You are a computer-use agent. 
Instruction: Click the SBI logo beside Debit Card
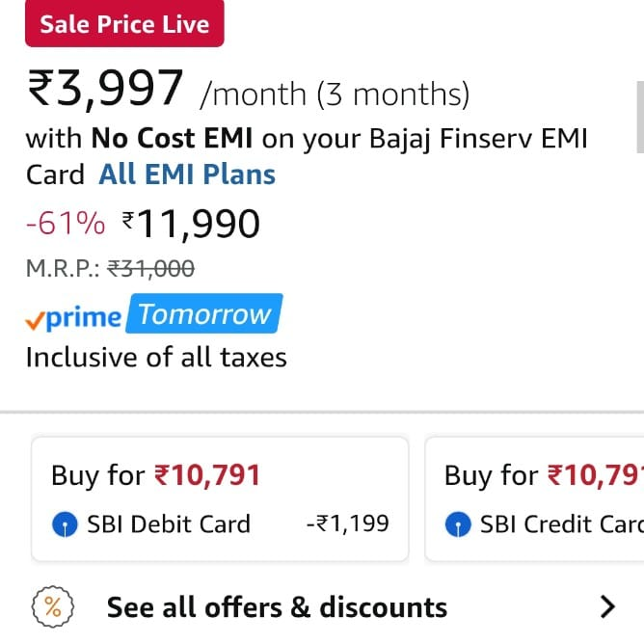pyautogui.click(x=64, y=524)
